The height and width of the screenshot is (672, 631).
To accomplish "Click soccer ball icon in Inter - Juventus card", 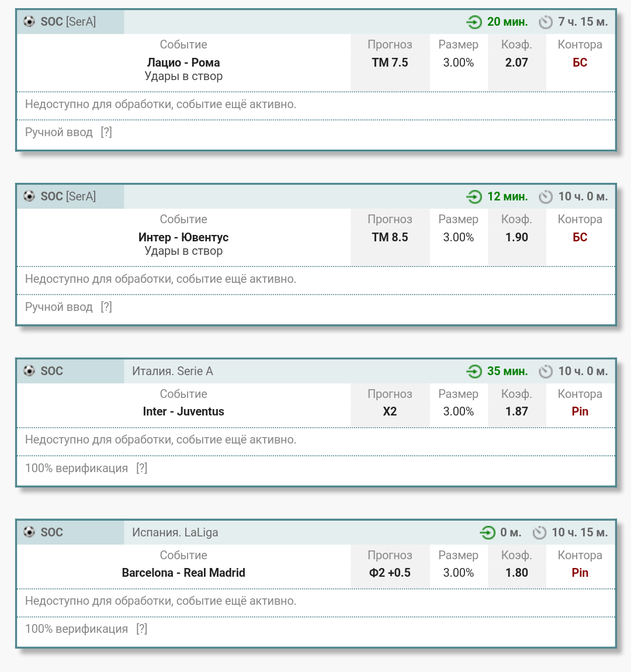I will tap(29, 371).
